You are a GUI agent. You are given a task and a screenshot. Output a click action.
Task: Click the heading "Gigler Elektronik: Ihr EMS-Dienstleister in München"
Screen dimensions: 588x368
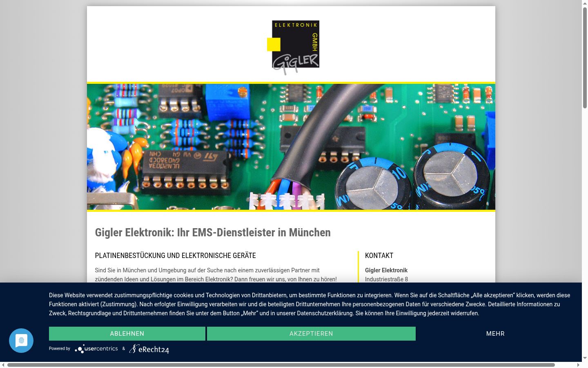(x=213, y=232)
